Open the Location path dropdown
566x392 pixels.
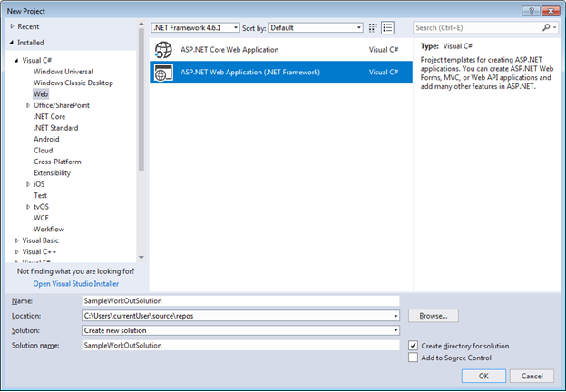click(396, 316)
